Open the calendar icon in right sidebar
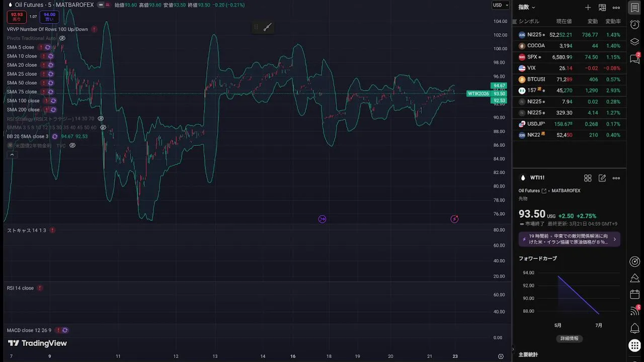The image size is (644, 362). click(x=634, y=295)
